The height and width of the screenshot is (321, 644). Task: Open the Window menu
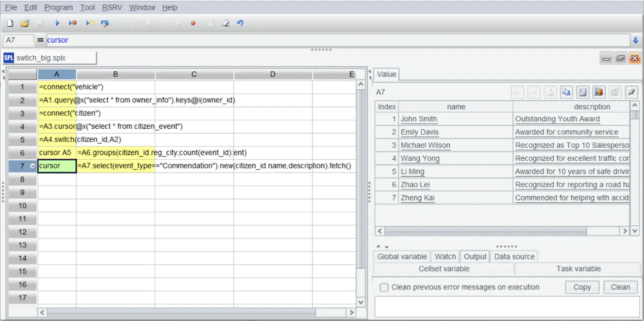click(x=142, y=7)
